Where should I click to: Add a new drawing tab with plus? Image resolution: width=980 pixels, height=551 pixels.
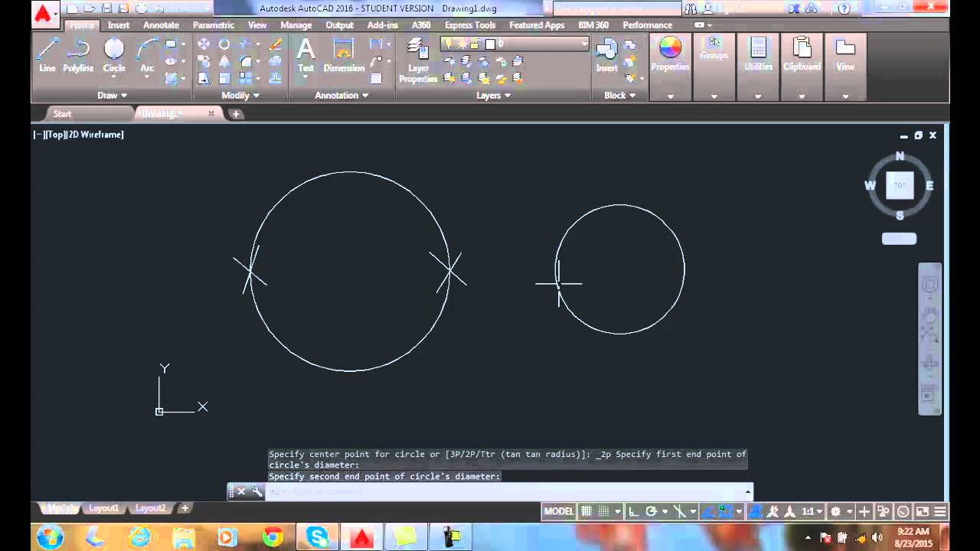[236, 114]
